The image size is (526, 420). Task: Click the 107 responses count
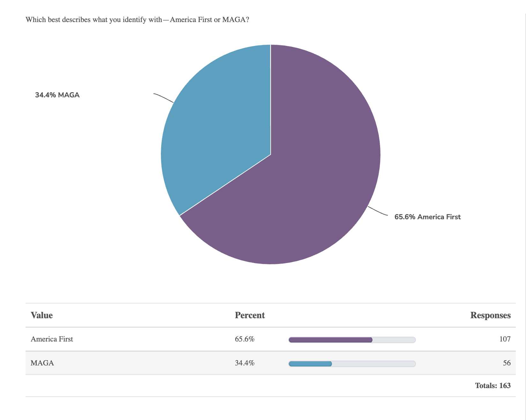coord(505,339)
